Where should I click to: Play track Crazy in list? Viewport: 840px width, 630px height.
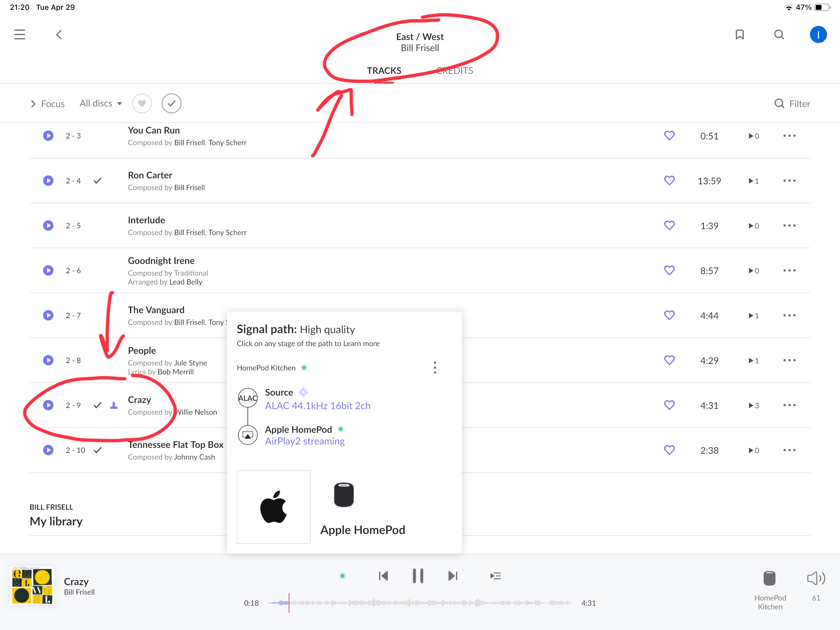coord(48,405)
